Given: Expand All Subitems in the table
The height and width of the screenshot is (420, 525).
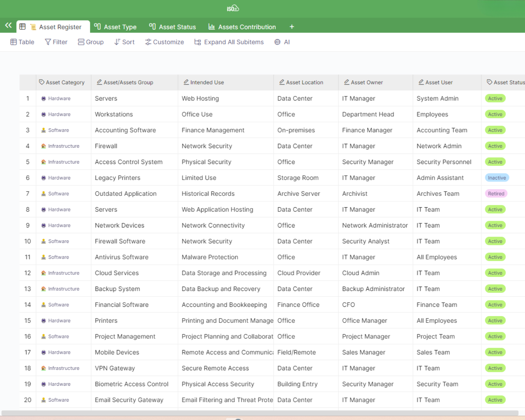Looking at the screenshot, I should click(x=229, y=42).
